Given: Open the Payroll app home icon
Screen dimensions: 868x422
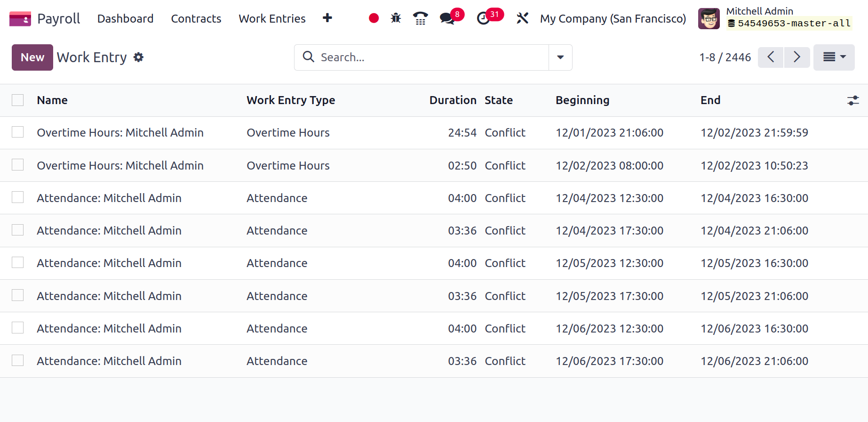Looking at the screenshot, I should pos(20,19).
